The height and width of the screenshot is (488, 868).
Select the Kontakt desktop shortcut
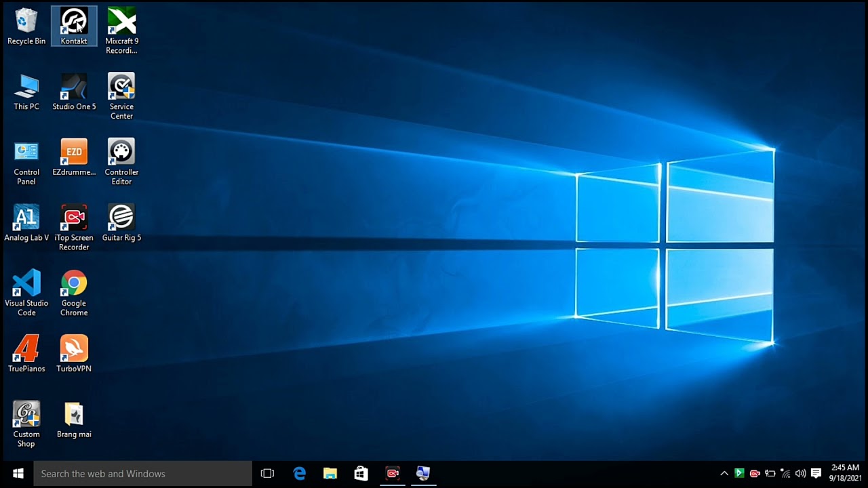coord(74,27)
